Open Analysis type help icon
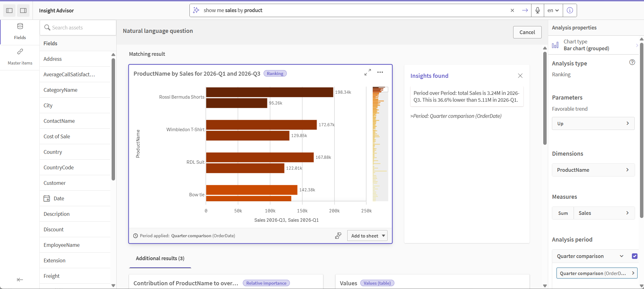Image resolution: width=644 pixels, height=289 pixels. tap(632, 62)
